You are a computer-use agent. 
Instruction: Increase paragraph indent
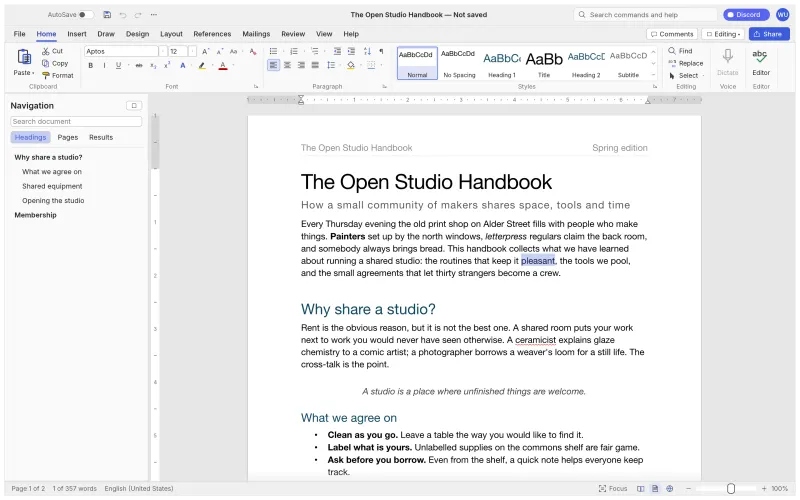tap(351, 51)
